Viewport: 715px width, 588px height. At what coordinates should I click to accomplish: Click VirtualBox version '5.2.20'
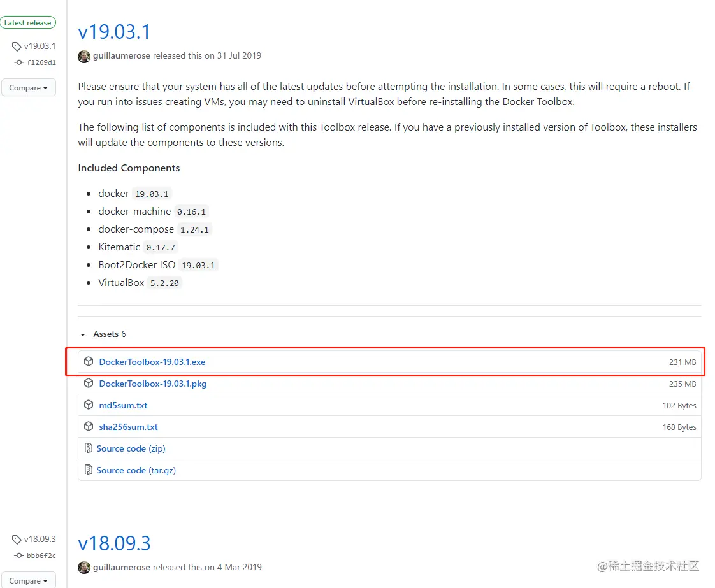click(164, 283)
